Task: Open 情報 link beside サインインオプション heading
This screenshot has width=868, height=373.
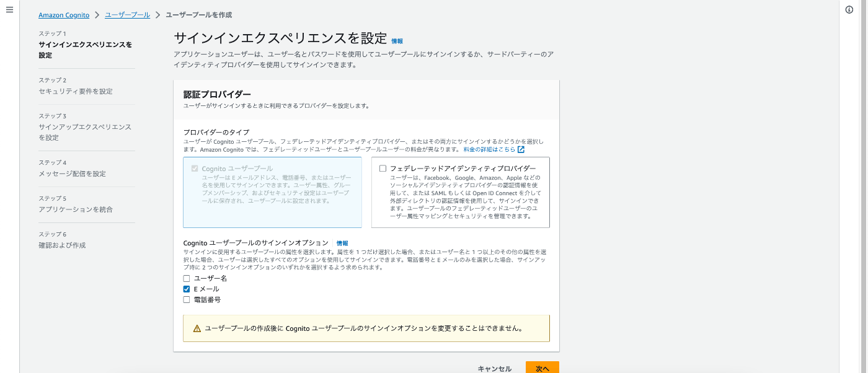Action: pos(342,244)
